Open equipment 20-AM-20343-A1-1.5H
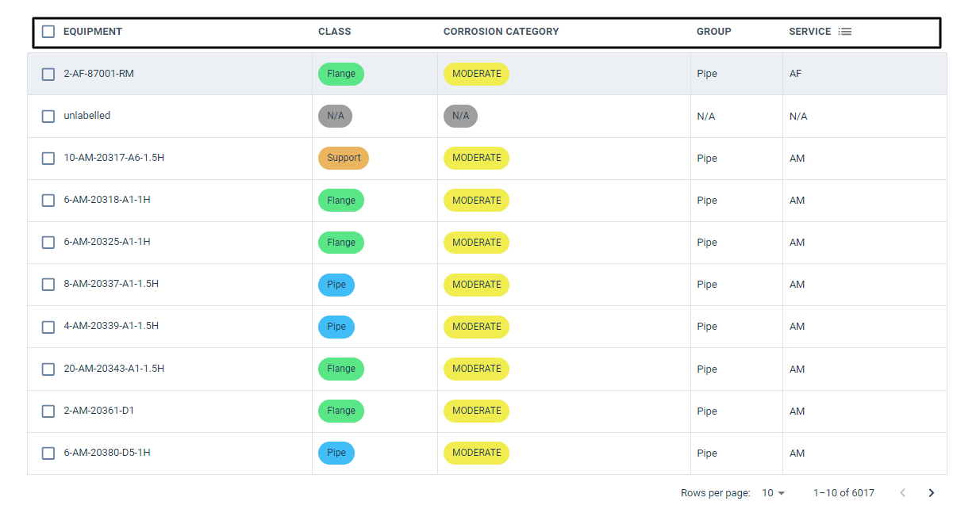 point(113,369)
